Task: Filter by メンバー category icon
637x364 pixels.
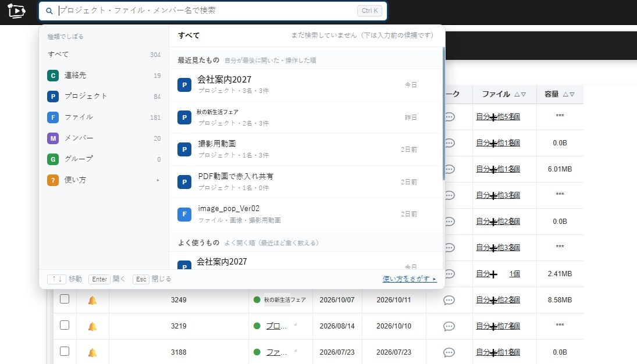Action: [53, 138]
